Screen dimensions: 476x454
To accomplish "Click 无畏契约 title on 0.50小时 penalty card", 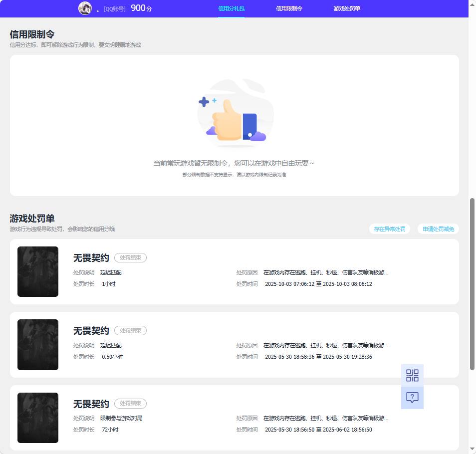I will point(91,331).
